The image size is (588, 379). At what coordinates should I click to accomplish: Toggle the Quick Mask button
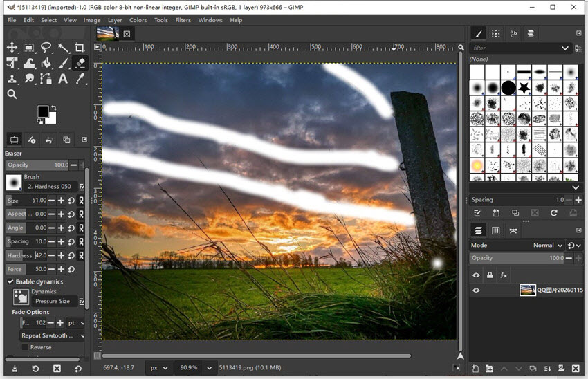(x=97, y=355)
